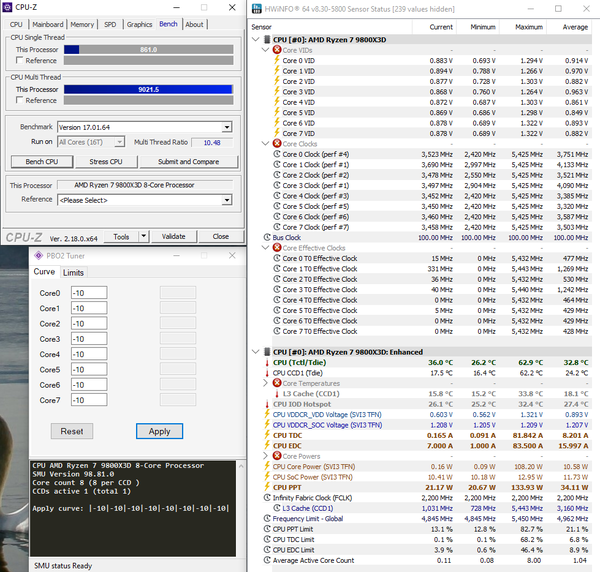Screen dimensions: 600x572
Task: Click the lightning icon for CPU PPT
Action: [x=267, y=487]
